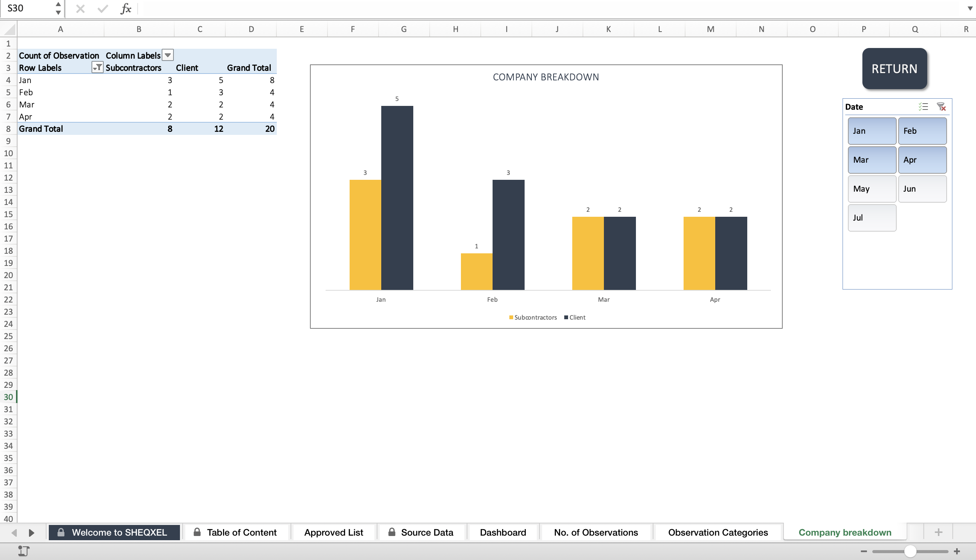This screenshot has width=976, height=560.
Task: Open the Column Labels filter dropdown
Action: (168, 55)
